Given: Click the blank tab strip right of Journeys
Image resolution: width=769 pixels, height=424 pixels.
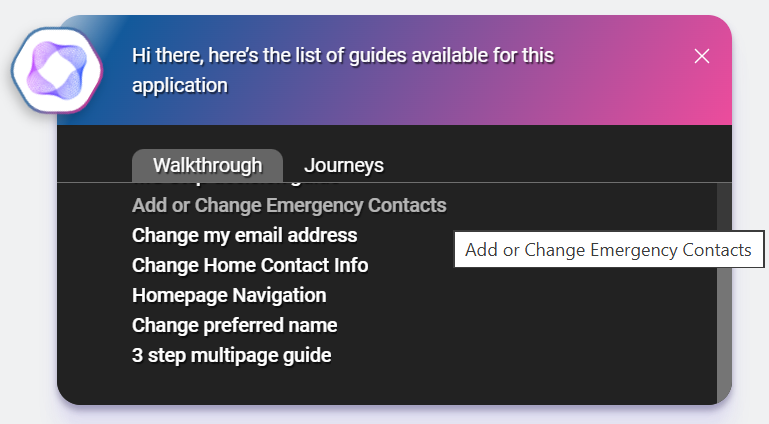Looking at the screenshot, I should 550,166.
